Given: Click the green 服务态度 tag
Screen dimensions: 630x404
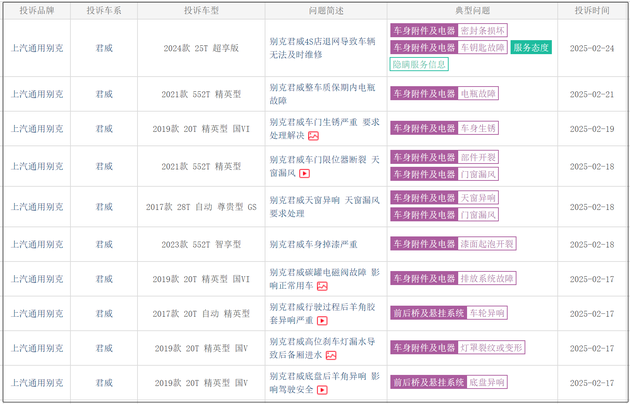Looking at the screenshot, I should [x=531, y=47].
